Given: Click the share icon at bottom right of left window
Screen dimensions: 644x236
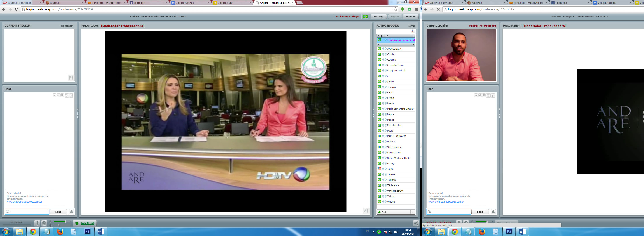Looking at the screenshot, I should point(416,223).
